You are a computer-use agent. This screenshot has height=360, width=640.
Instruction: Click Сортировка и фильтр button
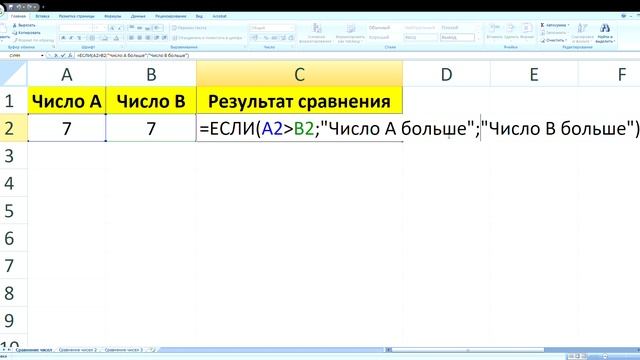tap(582, 33)
